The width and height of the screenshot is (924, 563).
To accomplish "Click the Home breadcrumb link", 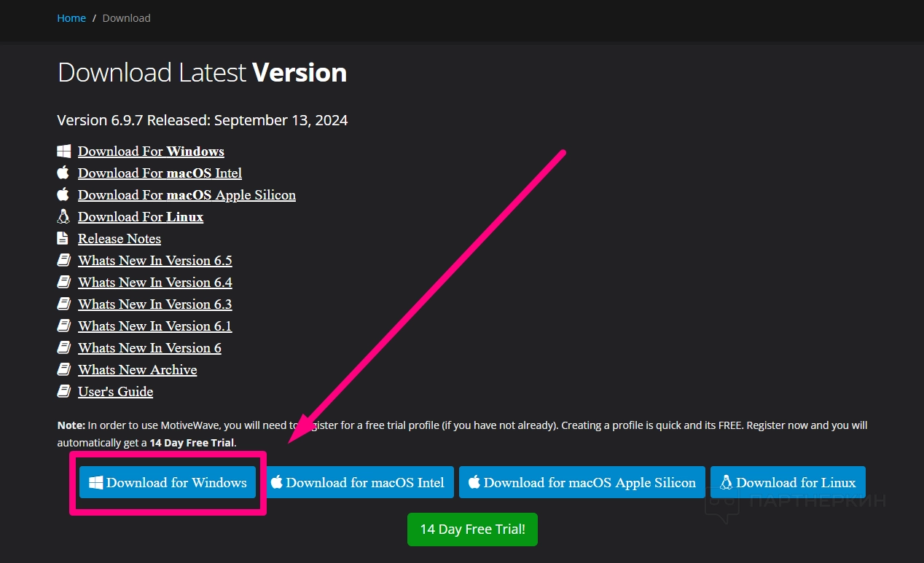I will [71, 18].
